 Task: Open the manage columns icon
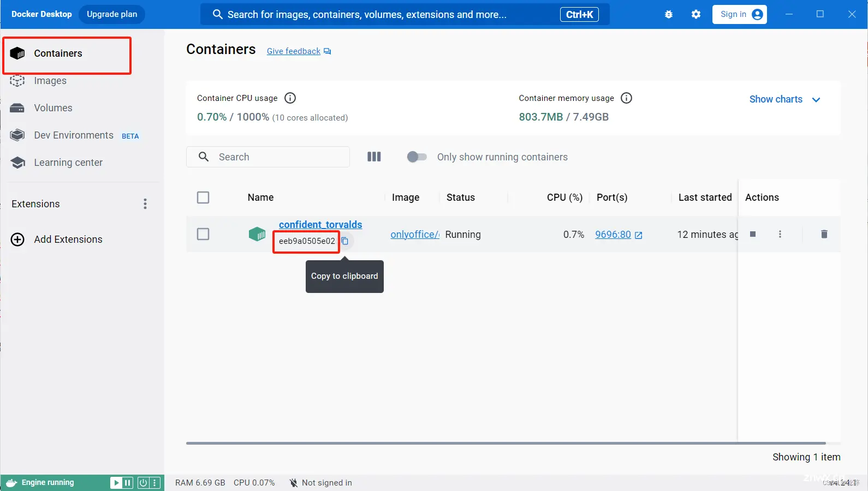click(374, 157)
